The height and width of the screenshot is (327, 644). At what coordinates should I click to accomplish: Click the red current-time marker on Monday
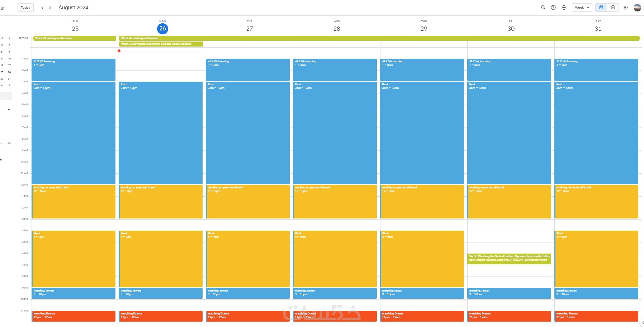tap(119, 51)
